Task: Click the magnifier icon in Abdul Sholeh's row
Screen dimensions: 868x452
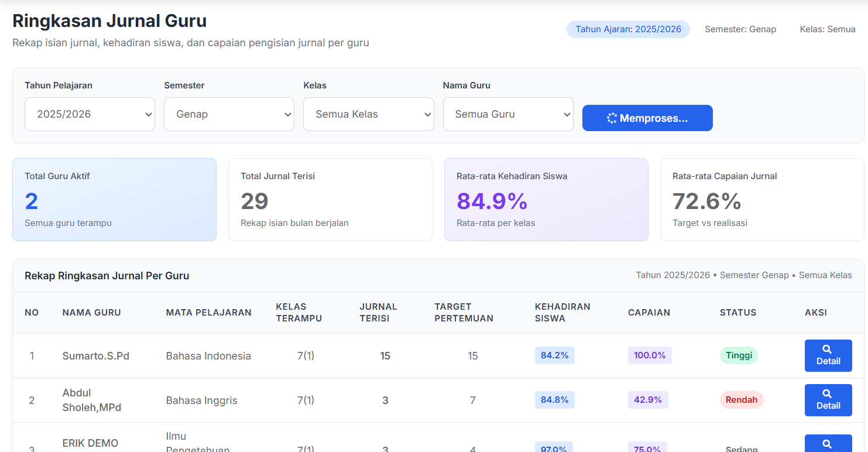Action: pyautogui.click(x=828, y=394)
